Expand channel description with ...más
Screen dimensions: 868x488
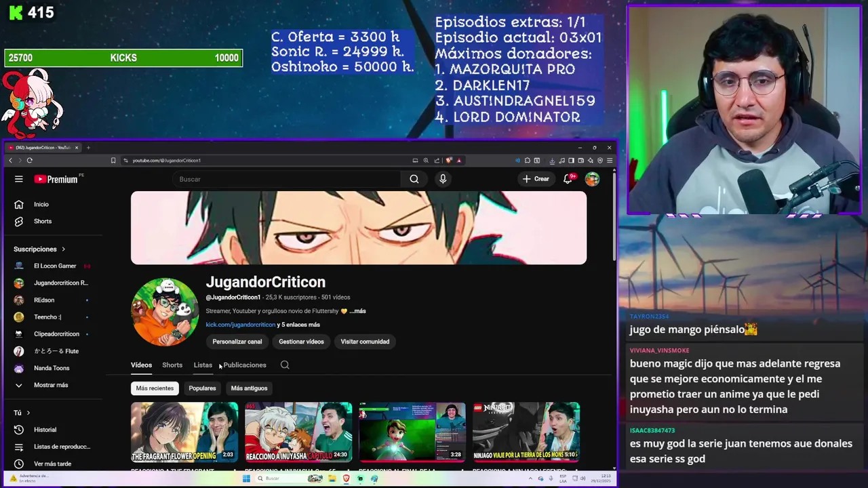[357, 311]
